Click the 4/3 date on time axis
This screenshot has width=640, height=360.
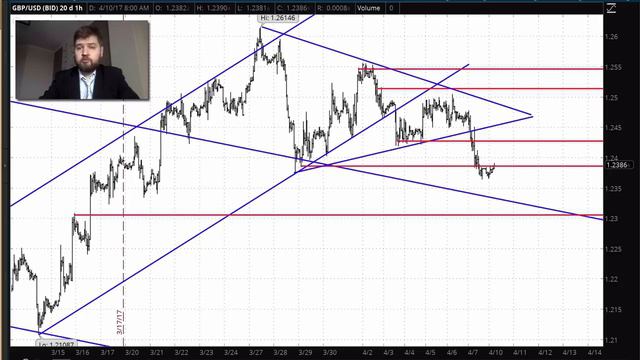(388, 352)
